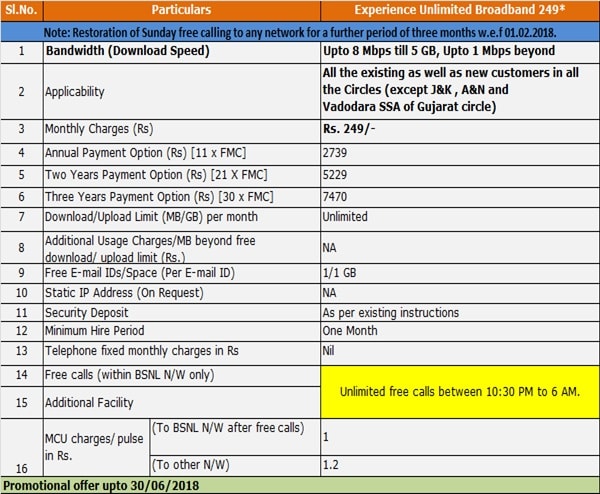Click the '1/1 GB' value
600x494 pixels.
(x=460, y=273)
